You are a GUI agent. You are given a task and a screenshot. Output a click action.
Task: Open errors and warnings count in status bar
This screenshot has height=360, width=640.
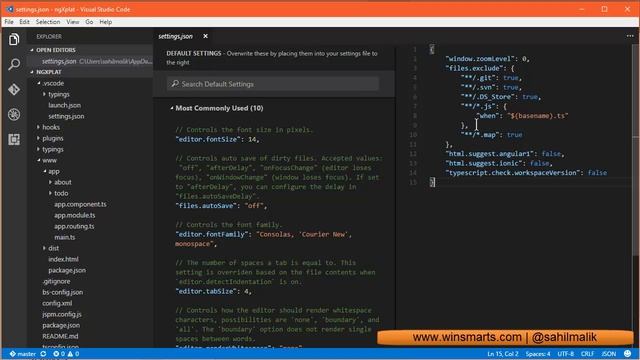tap(66, 354)
